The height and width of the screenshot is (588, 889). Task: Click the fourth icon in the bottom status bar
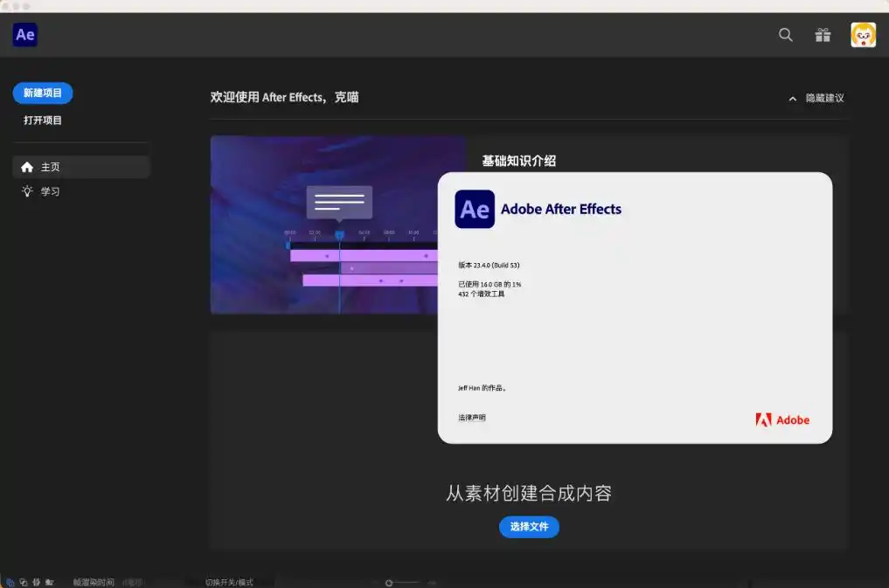tap(50, 582)
